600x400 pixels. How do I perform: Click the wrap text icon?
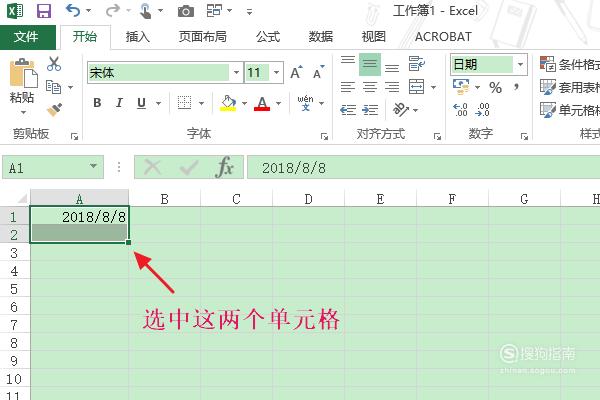tap(416, 64)
